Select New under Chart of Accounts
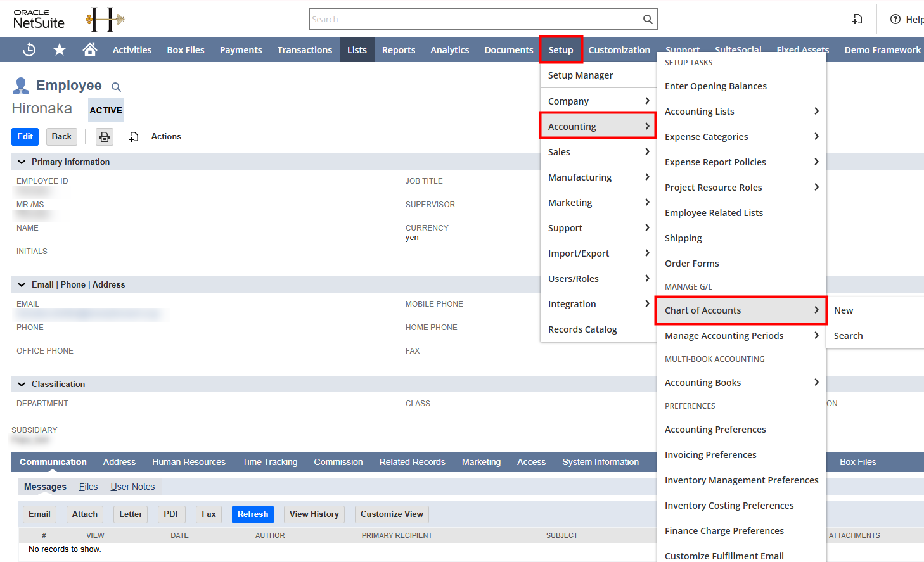Image resolution: width=924 pixels, height=562 pixels. coord(844,310)
